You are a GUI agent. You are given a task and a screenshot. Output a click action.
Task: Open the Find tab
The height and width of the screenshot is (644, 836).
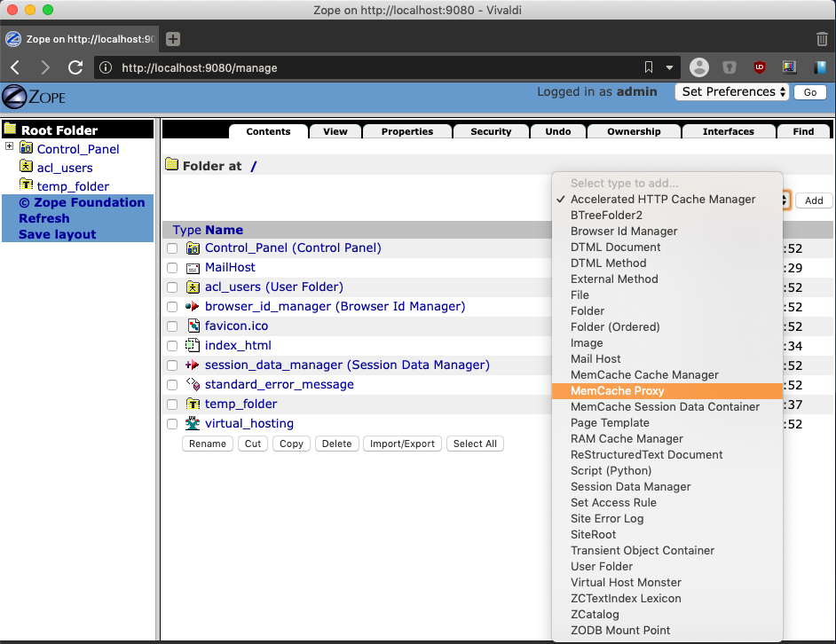click(803, 131)
